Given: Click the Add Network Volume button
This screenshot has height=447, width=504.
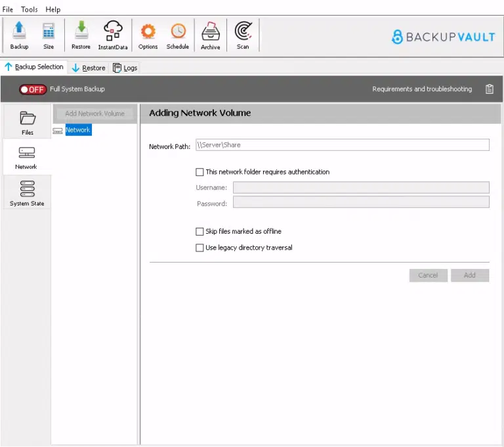Looking at the screenshot, I should pyautogui.click(x=94, y=114).
